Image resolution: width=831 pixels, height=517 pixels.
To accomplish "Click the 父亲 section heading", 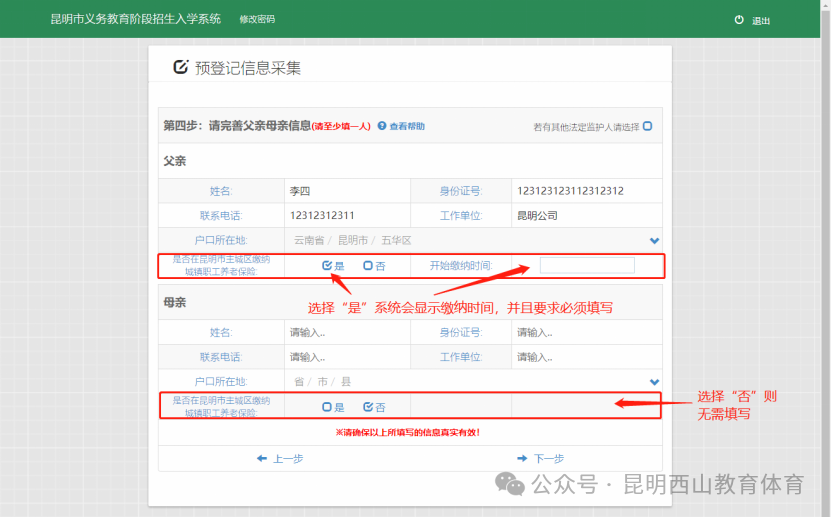I will point(175,161).
